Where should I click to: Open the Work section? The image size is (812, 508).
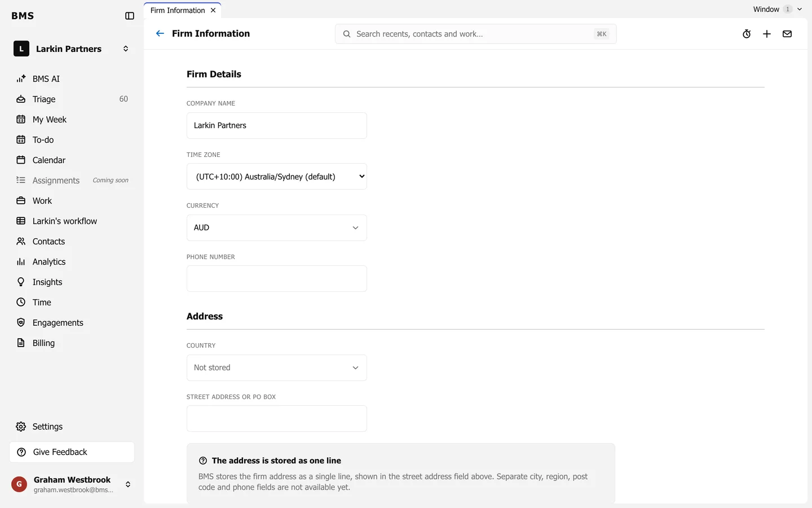72,201
